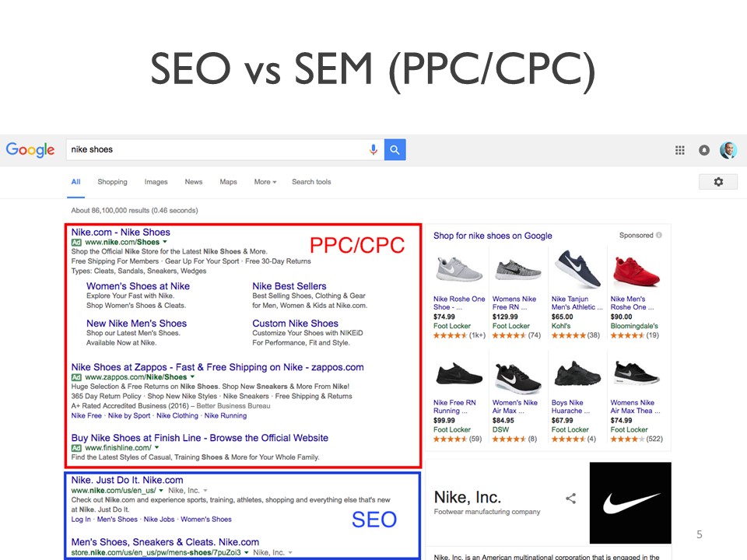747x560 pixels.
Task: Click the user profile avatar
Action: click(728, 150)
